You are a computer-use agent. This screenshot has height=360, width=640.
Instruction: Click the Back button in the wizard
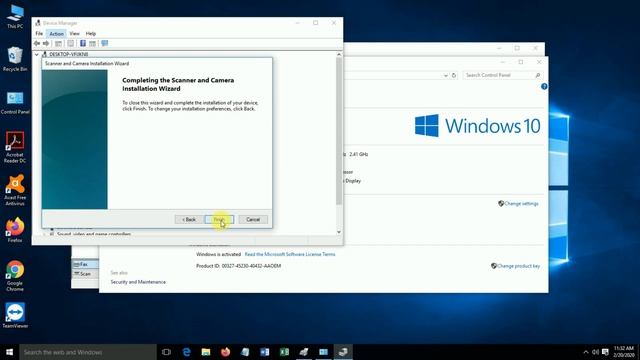tap(189, 220)
